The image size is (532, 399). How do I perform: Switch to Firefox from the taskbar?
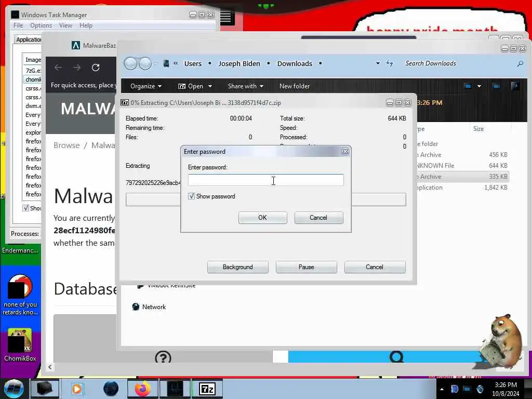click(x=143, y=389)
